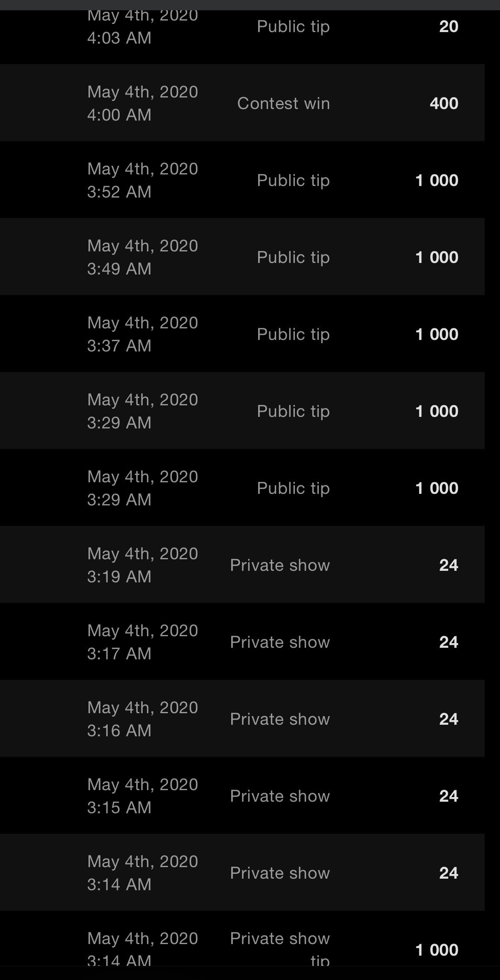Select the 3:17 AM Private show label
Viewport: 500px width, 980px height.
[x=280, y=642]
